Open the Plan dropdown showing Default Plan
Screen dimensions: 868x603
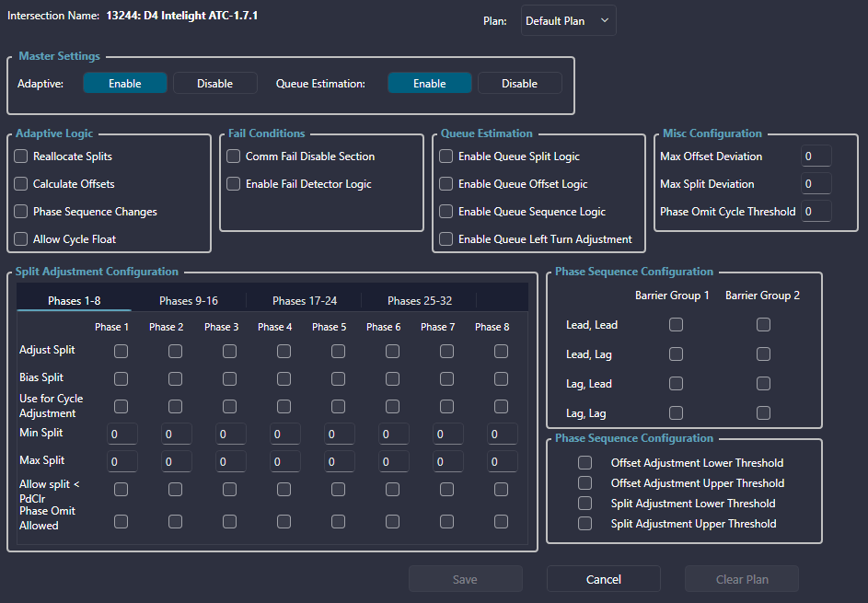point(568,21)
